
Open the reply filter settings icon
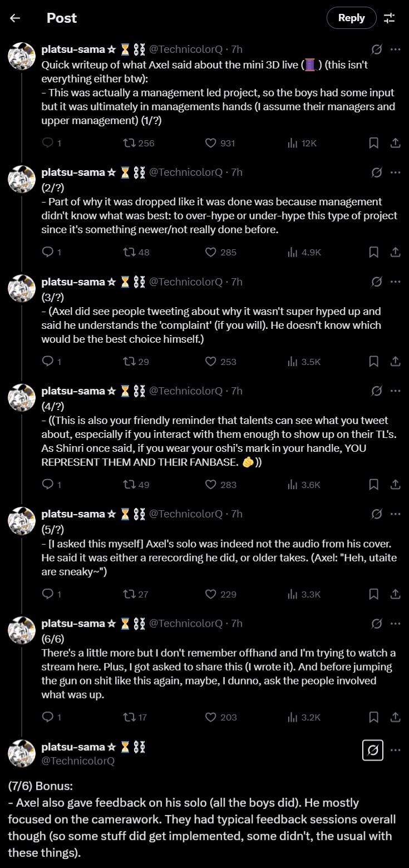pyautogui.click(x=389, y=18)
